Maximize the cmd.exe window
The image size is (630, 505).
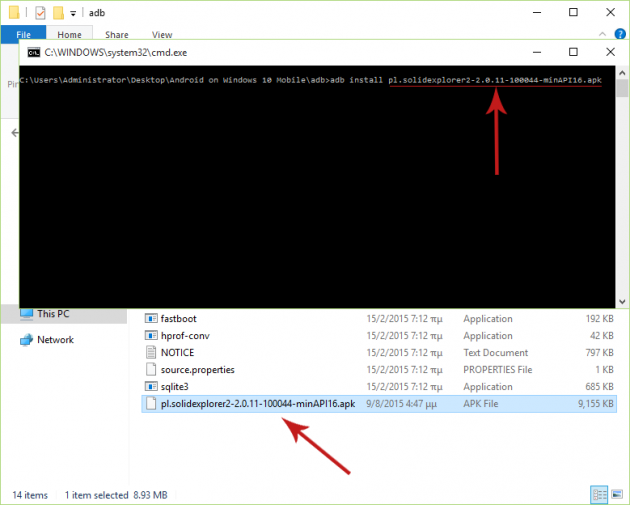click(x=573, y=52)
